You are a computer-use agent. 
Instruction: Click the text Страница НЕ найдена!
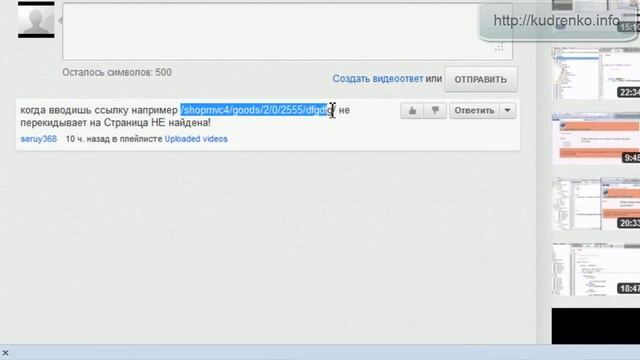pos(157,122)
